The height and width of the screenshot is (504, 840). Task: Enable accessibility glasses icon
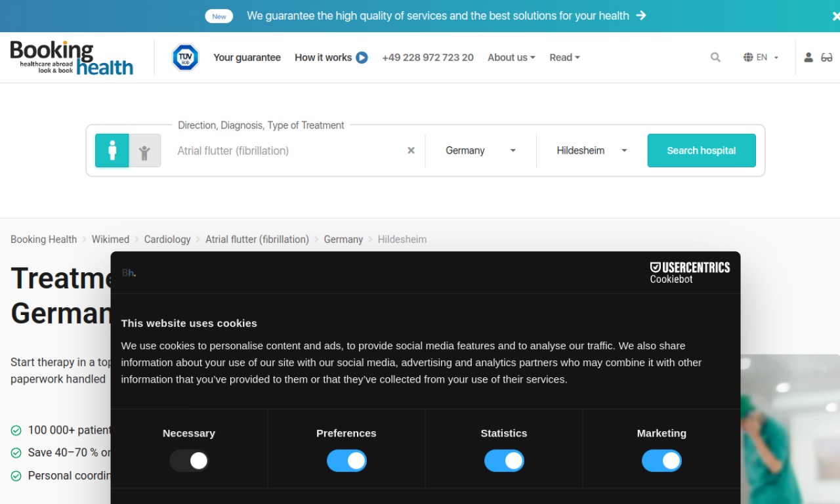point(827,58)
